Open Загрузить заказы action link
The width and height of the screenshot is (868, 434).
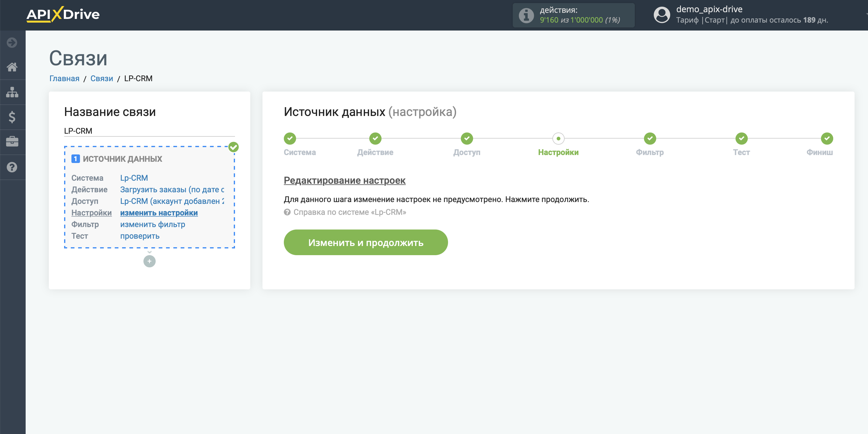tap(172, 189)
